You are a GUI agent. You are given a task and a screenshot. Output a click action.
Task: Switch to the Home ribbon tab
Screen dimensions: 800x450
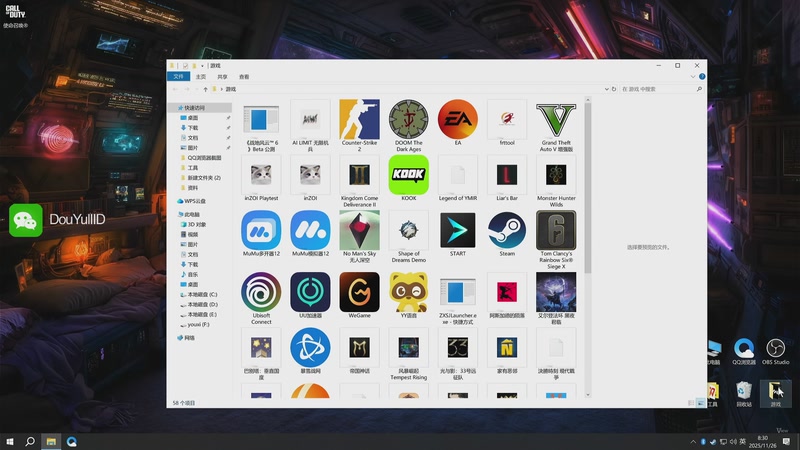201,77
